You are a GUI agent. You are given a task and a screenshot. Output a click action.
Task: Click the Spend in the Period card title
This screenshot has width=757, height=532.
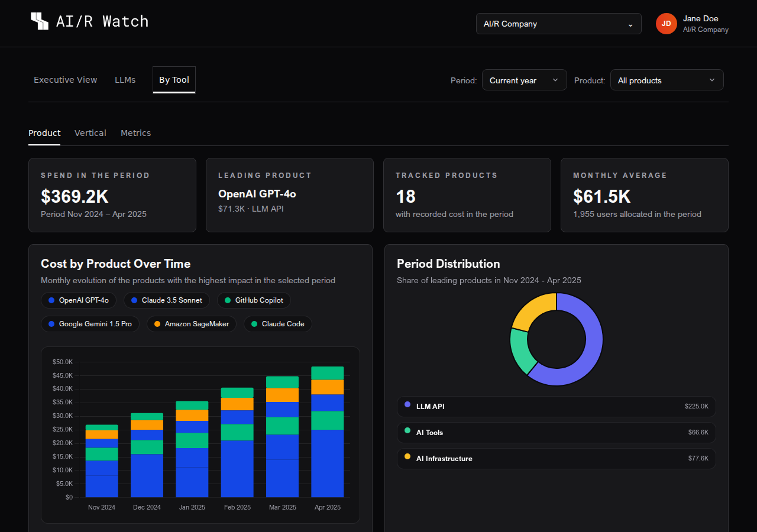[95, 176]
